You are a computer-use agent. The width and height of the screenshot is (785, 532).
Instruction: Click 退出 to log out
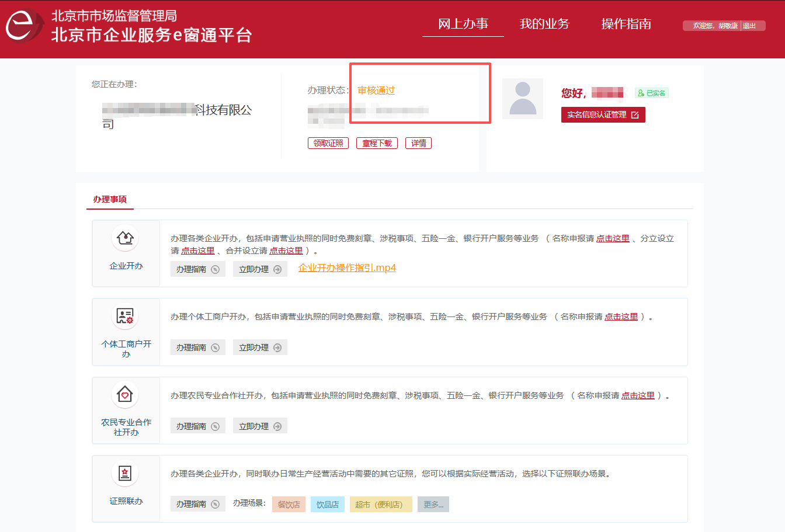click(749, 26)
